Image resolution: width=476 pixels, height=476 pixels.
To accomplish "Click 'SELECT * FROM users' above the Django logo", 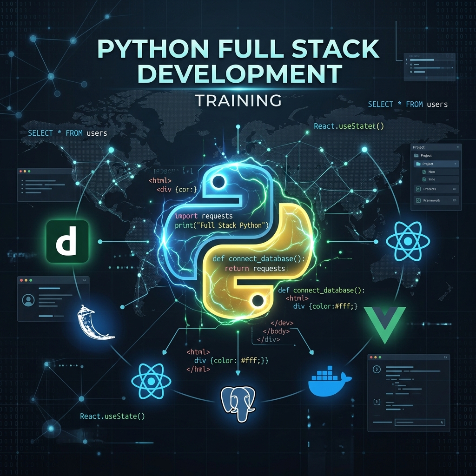I will (x=67, y=133).
